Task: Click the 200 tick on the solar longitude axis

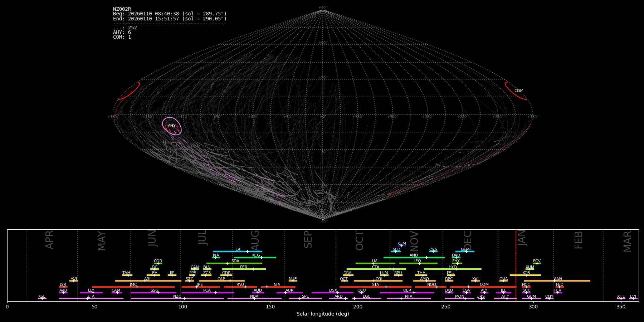Action: coord(358,307)
